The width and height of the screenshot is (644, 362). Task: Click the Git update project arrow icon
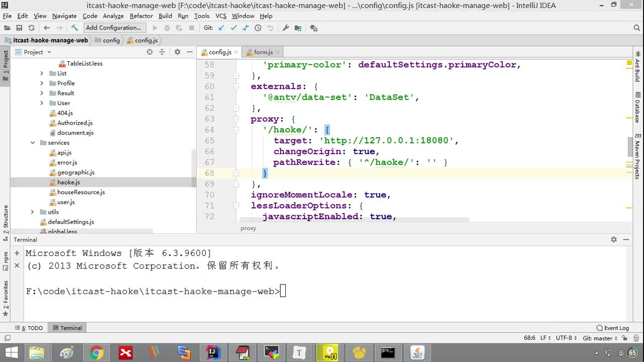click(x=222, y=28)
